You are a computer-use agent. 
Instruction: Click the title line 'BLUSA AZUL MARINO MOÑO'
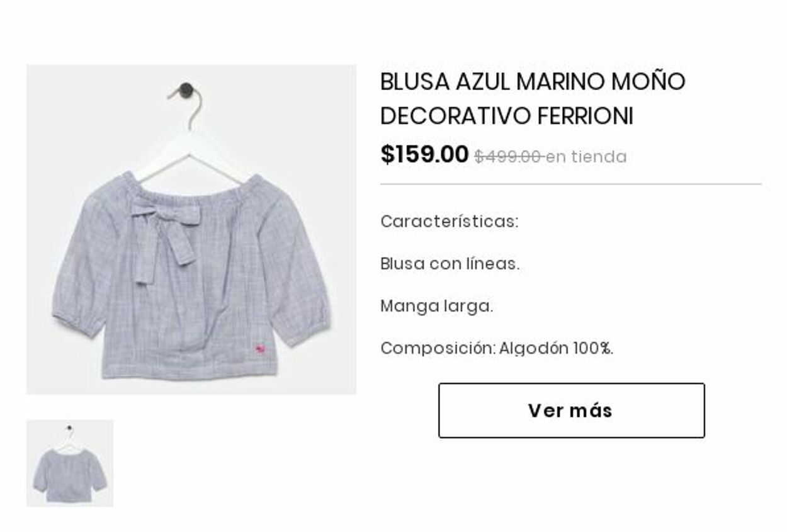click(x=533, y=82)
